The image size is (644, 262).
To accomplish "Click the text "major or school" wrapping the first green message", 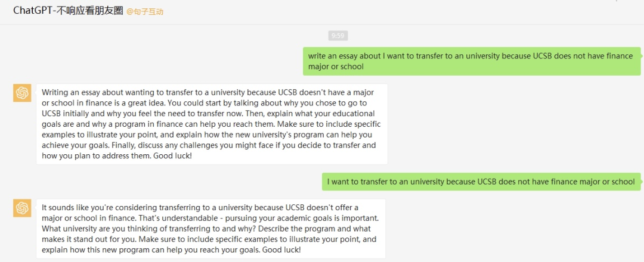I will click(x=336, y=67).
